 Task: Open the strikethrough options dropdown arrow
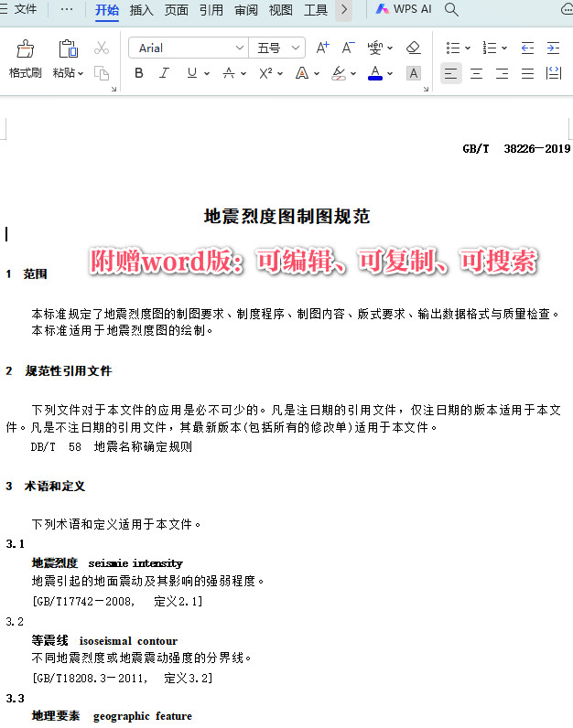pyautogui.click(x=243, y=73)
